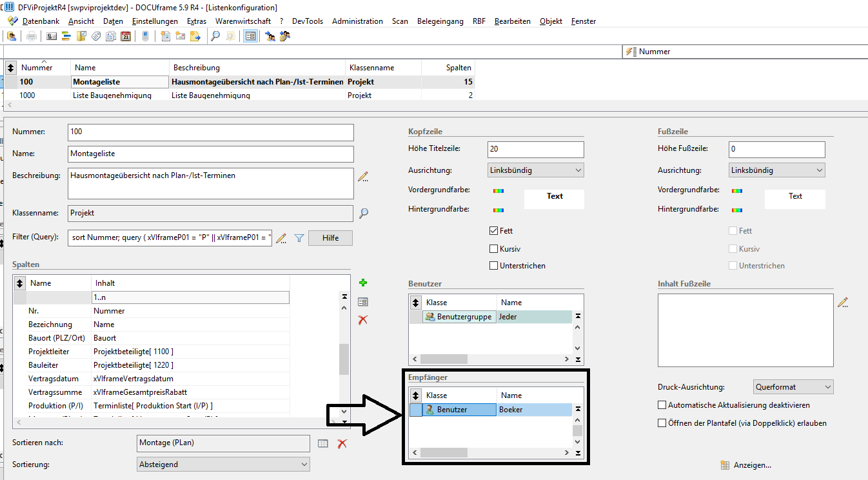Select the Liste Baugenehmigung row 1000
868x480 pixels.
click(x=240, y=95)
